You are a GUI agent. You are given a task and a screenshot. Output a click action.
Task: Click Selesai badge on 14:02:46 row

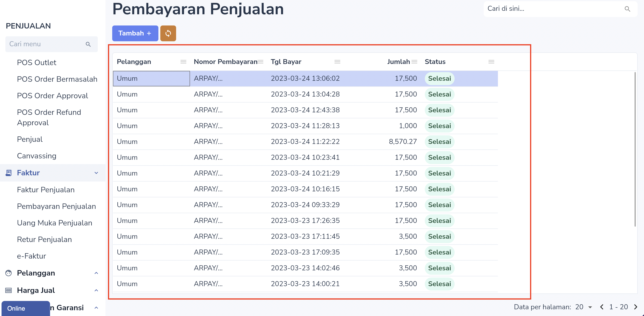[439, 268]
